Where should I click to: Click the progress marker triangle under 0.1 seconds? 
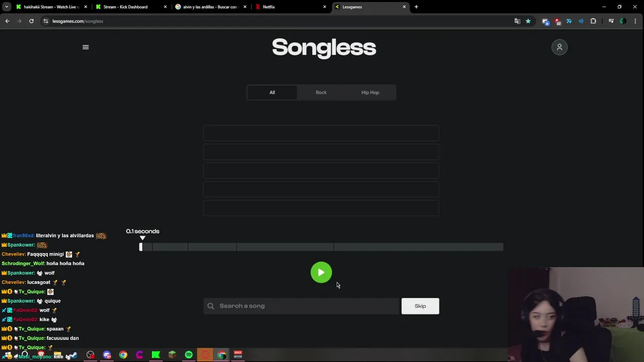tap(142, 238)
